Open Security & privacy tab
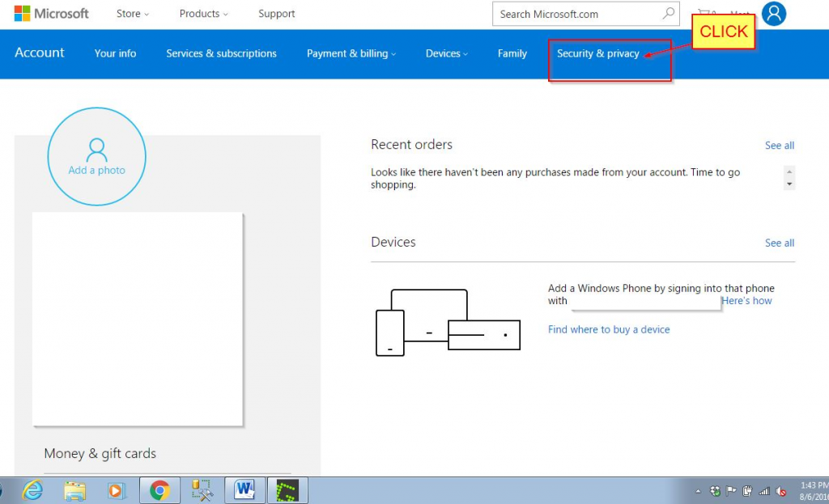The image size is (829, 504). (x=598, y=53)
